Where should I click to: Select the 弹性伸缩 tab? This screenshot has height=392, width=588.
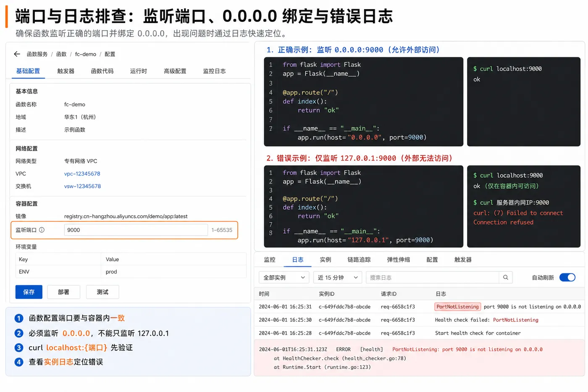(399, 260)
